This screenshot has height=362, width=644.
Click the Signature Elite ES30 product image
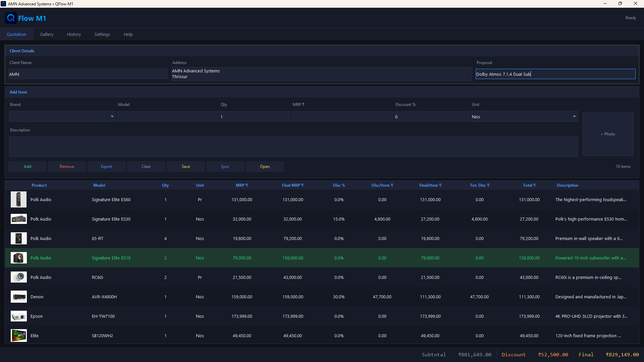18,219
